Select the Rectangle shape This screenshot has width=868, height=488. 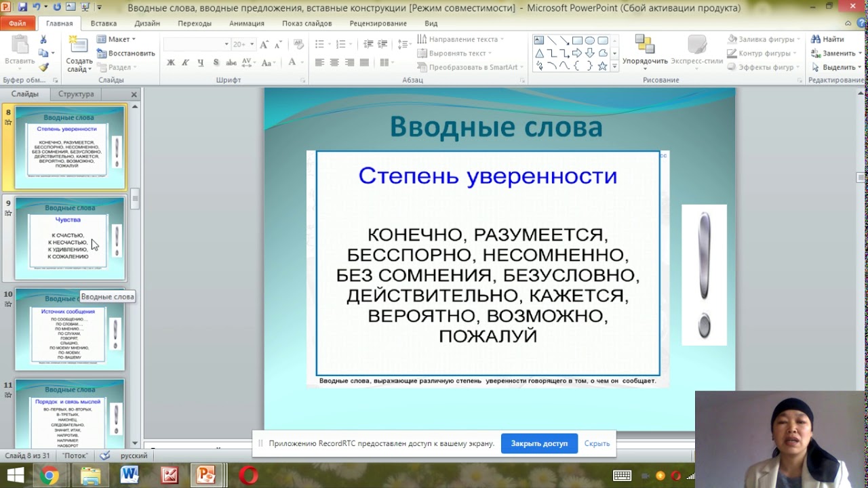577,41
